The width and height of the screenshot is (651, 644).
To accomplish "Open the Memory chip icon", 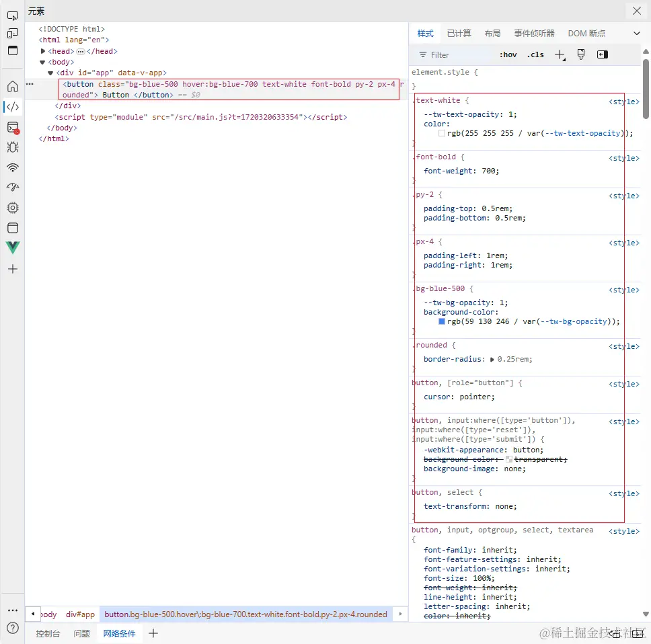I will tap(13, 208).
